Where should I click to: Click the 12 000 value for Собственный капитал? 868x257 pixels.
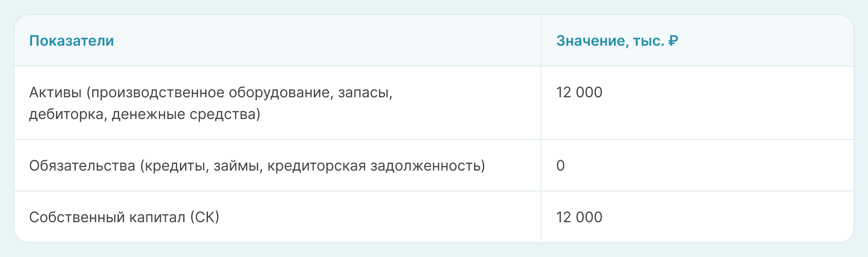pyautogui.click(x=579, y=217)
